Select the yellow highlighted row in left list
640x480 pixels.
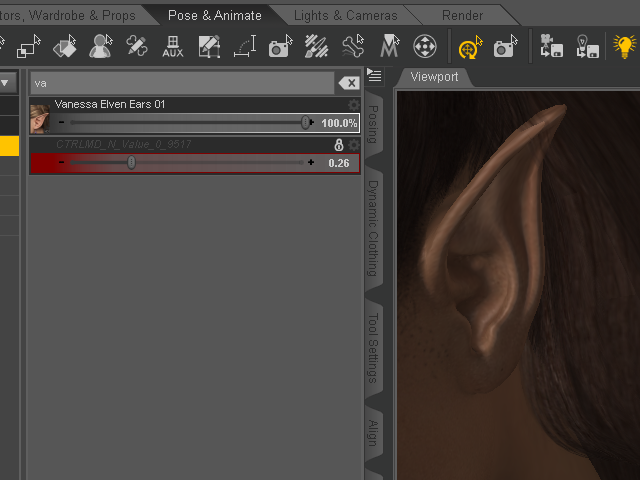point(9,146)
